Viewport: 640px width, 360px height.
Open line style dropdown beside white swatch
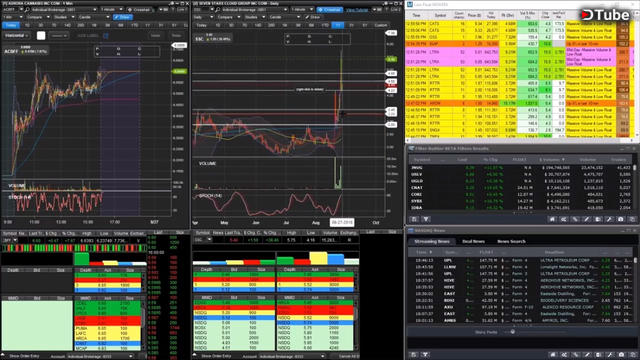click(x=59, y=36)
